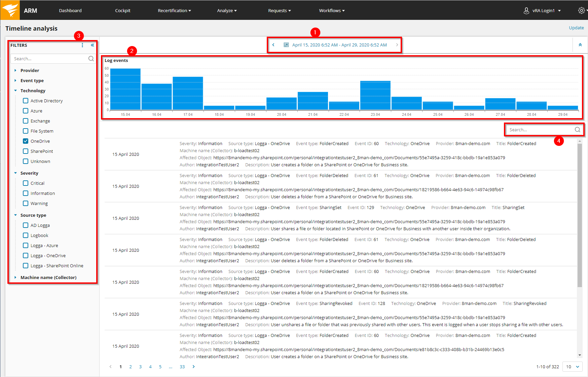Uncheck the OneDrive technology filter

[26, 141]
